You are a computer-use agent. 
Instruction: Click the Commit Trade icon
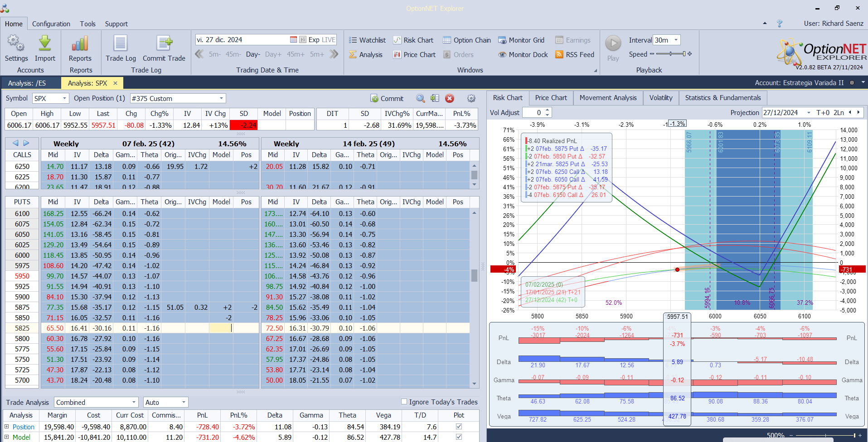click(164, 43)
